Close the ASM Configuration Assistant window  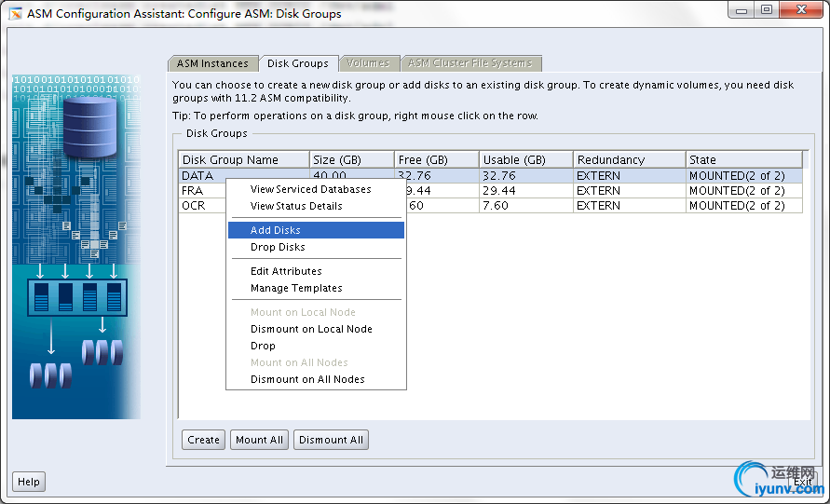[x=801, y=10]
